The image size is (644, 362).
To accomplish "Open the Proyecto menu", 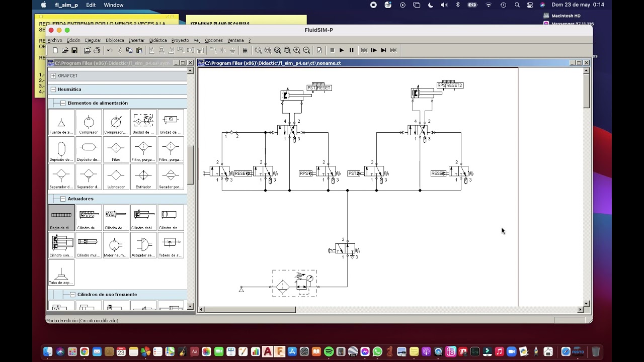I will (180, 40).
